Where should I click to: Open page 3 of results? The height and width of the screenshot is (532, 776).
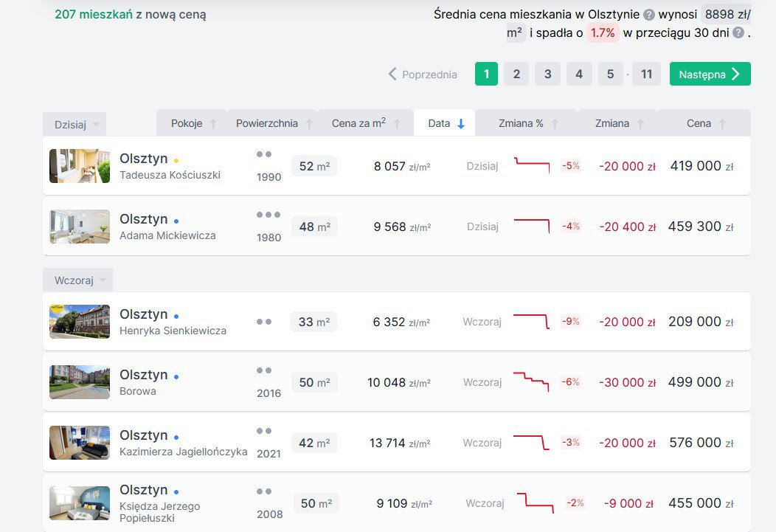pos(547,74)
